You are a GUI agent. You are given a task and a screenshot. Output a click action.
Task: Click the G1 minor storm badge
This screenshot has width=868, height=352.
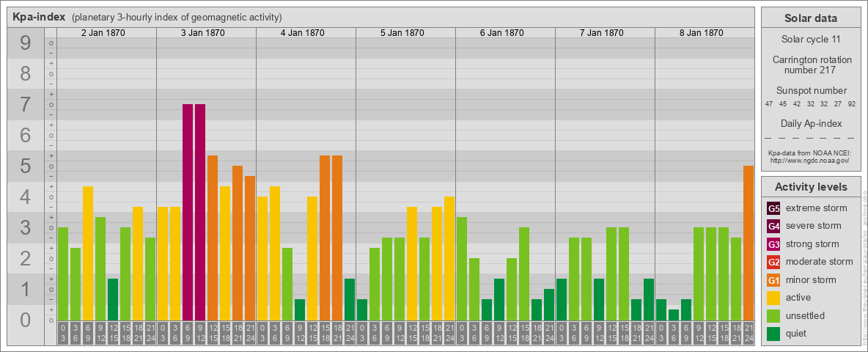pos(773,280)
